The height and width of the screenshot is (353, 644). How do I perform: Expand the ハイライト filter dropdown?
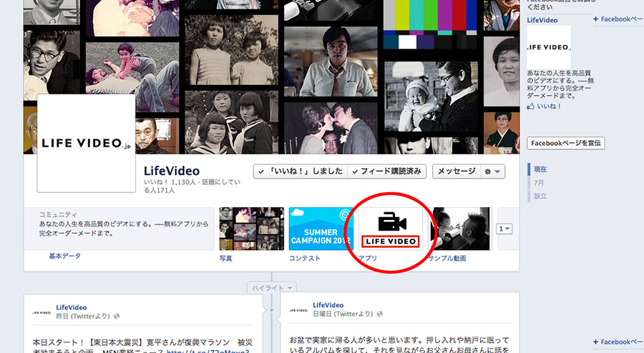[271, 288]
